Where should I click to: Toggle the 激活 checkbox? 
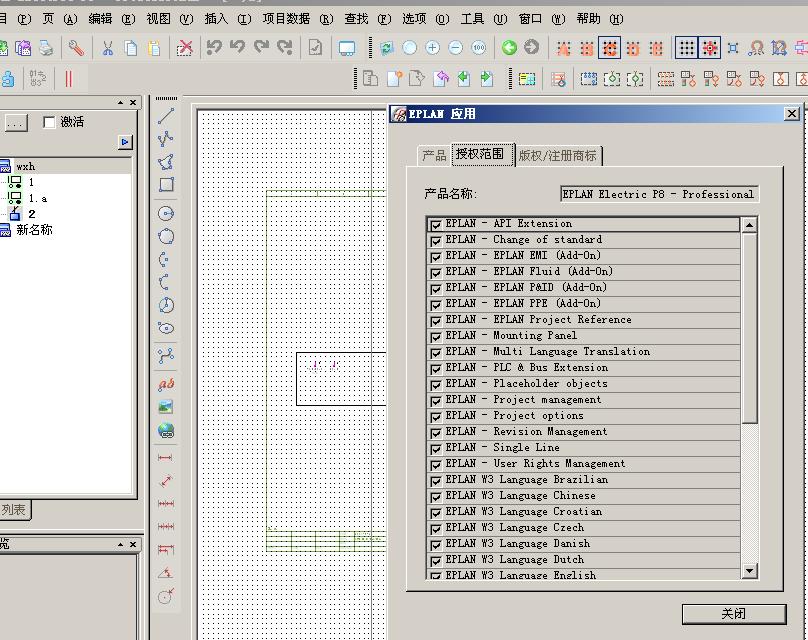click(49, 122)
